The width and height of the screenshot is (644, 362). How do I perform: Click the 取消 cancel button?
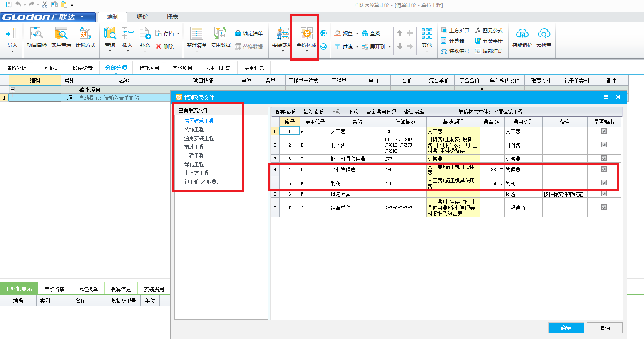tap(605, 328)
